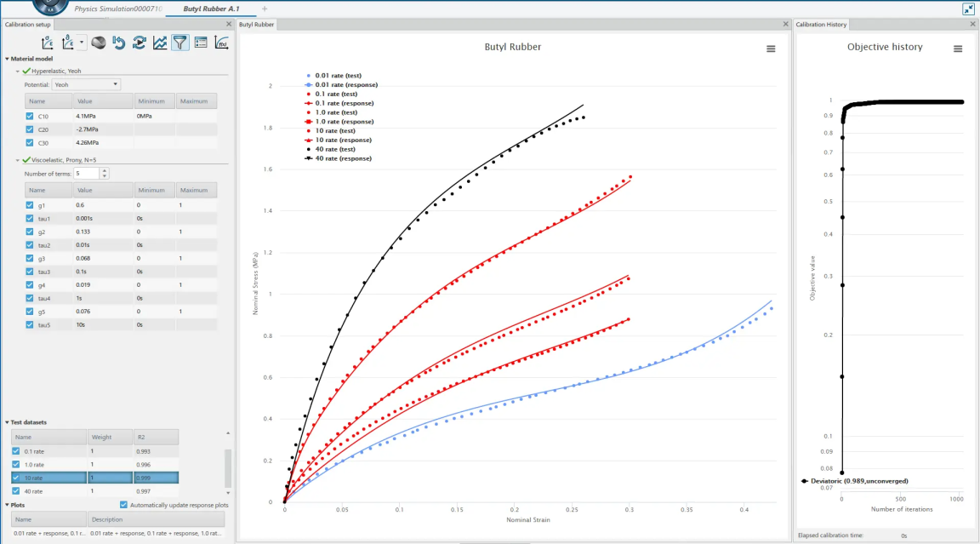Uncheck the 40 rate test dataset

(x=17, y=491)
